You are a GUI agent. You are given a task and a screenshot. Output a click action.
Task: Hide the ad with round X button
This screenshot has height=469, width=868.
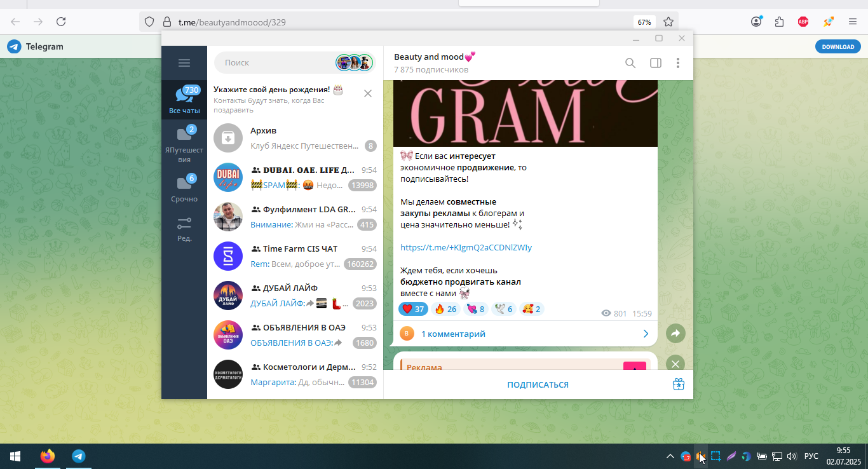(675, 364)
